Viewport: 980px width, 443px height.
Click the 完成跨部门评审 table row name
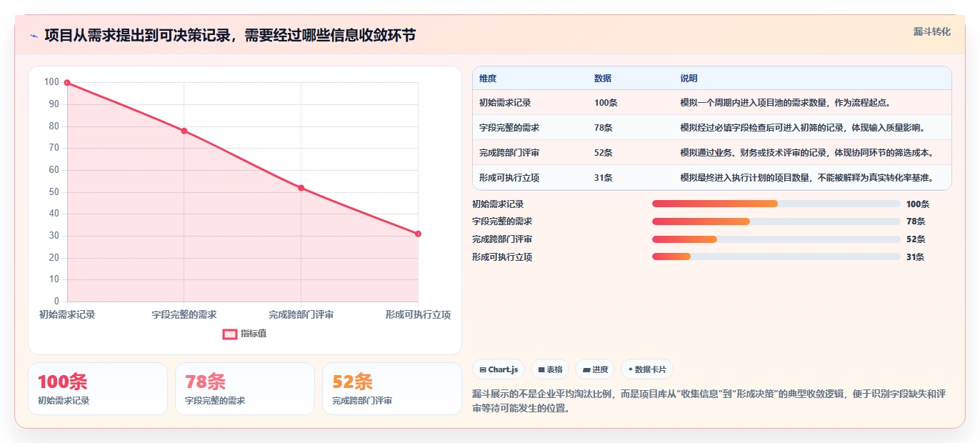tap(509, 153)
